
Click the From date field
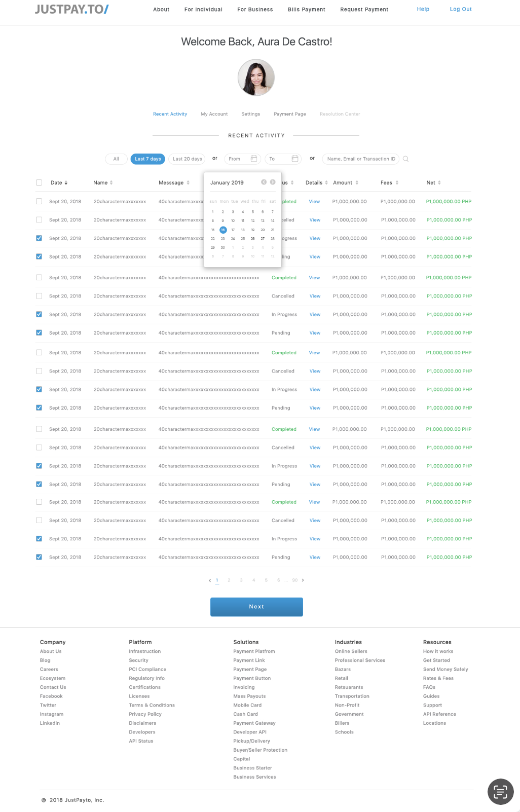tap(242, 159)
